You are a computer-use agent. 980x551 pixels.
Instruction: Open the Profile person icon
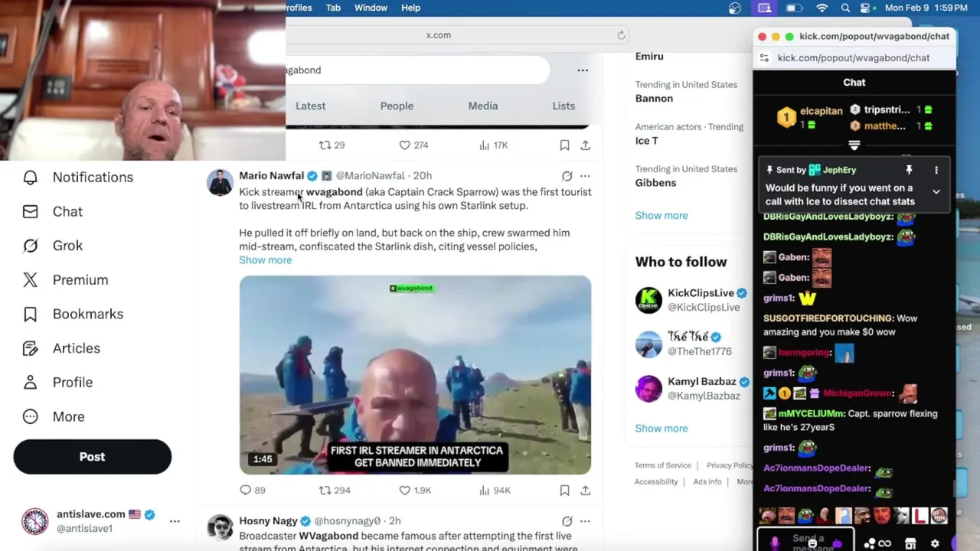[30, 383]
